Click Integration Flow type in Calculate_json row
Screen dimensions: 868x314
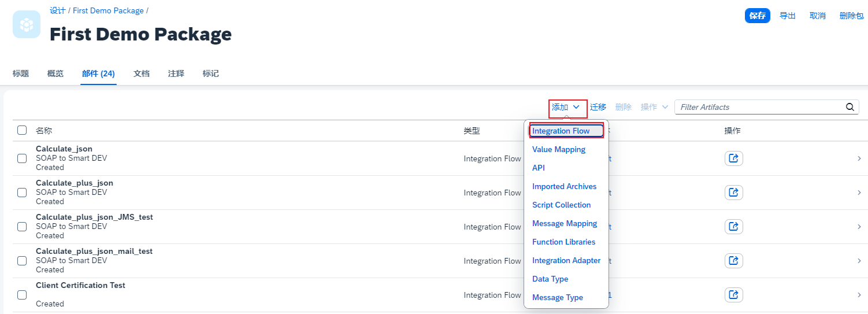click(492, 158)
